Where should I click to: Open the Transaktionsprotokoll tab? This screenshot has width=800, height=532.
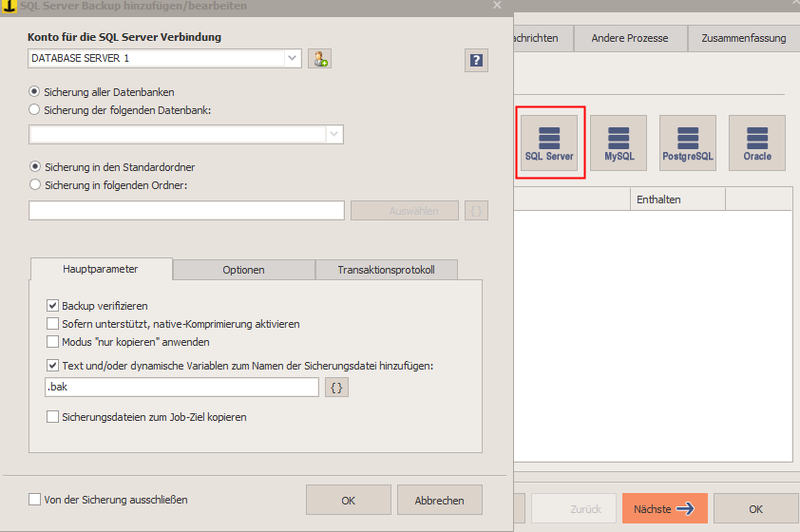[387, 270]
